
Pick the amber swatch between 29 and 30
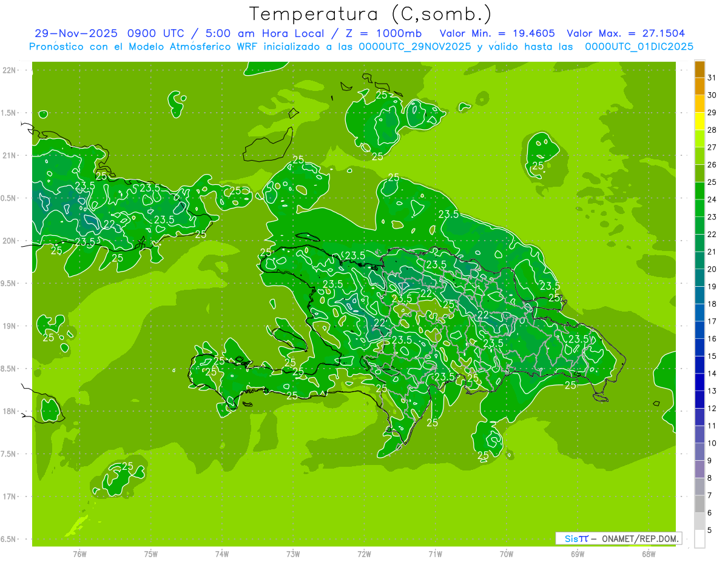699,104
